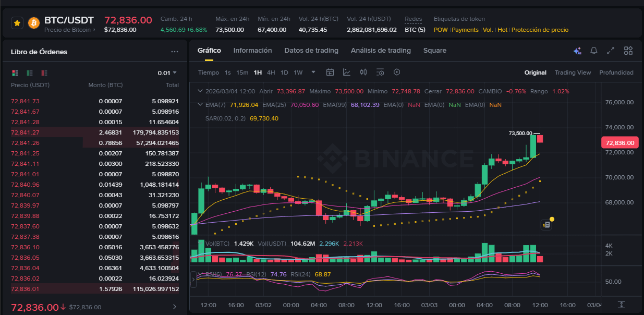644x315 pixels.
Task: Select the 15m time interval
Action: click(242, 72)
